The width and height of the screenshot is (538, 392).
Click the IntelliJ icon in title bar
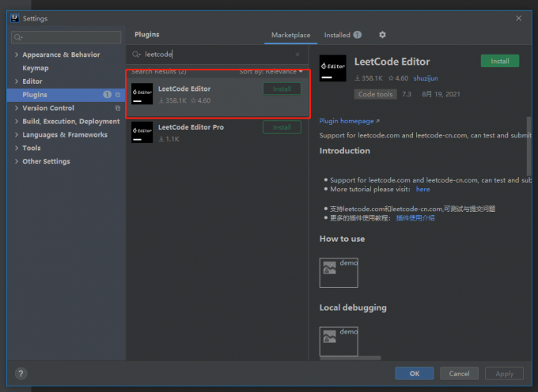coord(15,18)
